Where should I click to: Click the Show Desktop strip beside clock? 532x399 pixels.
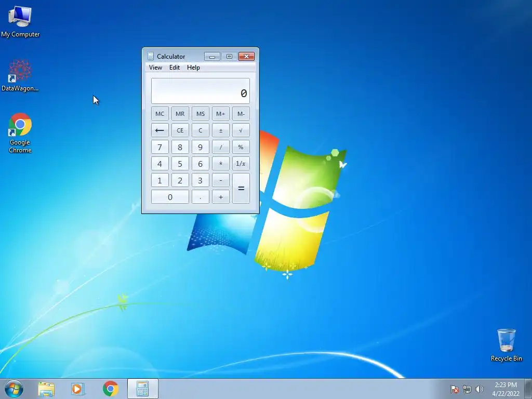(x=528, y=389)
